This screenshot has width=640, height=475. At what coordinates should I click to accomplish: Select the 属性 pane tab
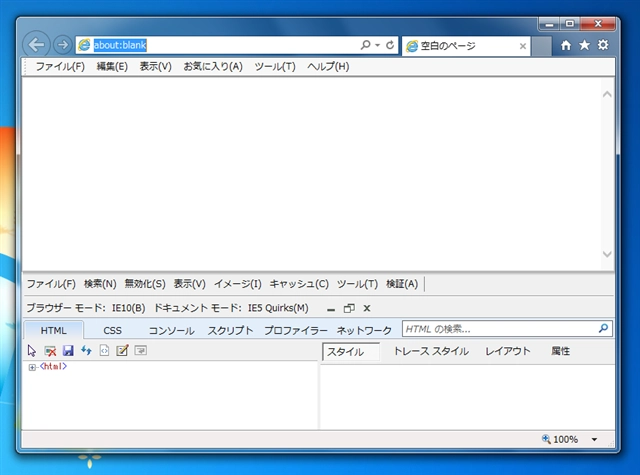pos(560,351)
